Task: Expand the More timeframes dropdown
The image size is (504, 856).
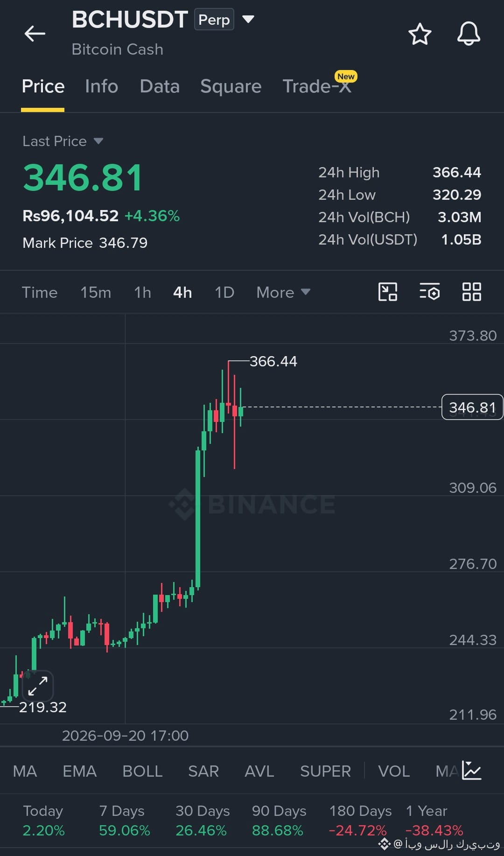Action: pyautogui.click(x=283, y=292)
